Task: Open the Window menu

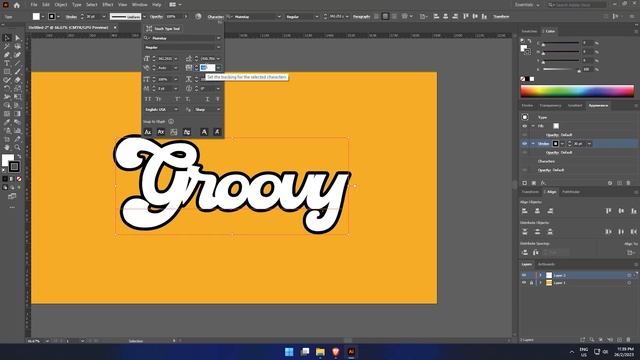Action: point(140,5)
